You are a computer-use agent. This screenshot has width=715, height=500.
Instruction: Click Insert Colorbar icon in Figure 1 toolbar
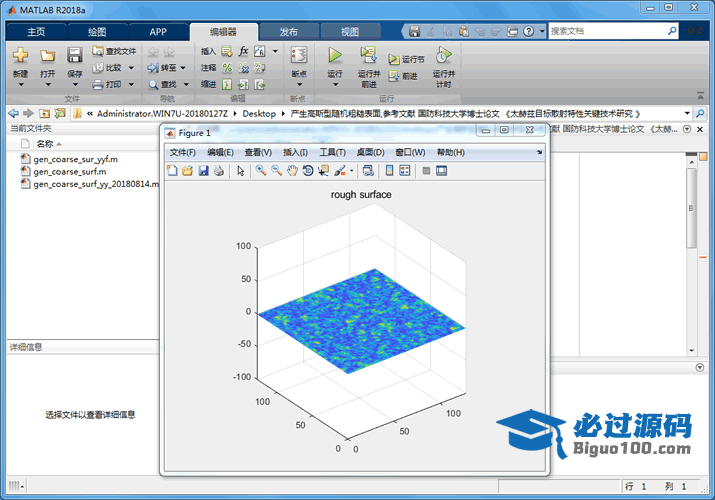(389, 170)
